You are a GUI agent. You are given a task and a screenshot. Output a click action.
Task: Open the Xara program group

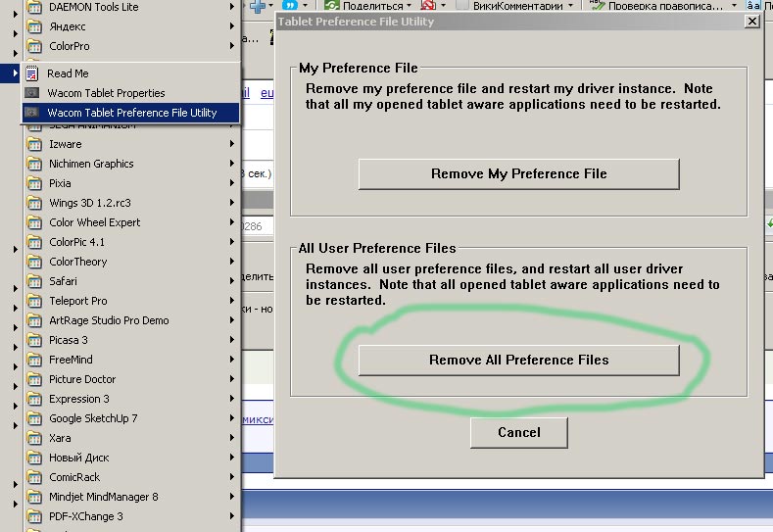pyautogui.click(x=131, y=438)
